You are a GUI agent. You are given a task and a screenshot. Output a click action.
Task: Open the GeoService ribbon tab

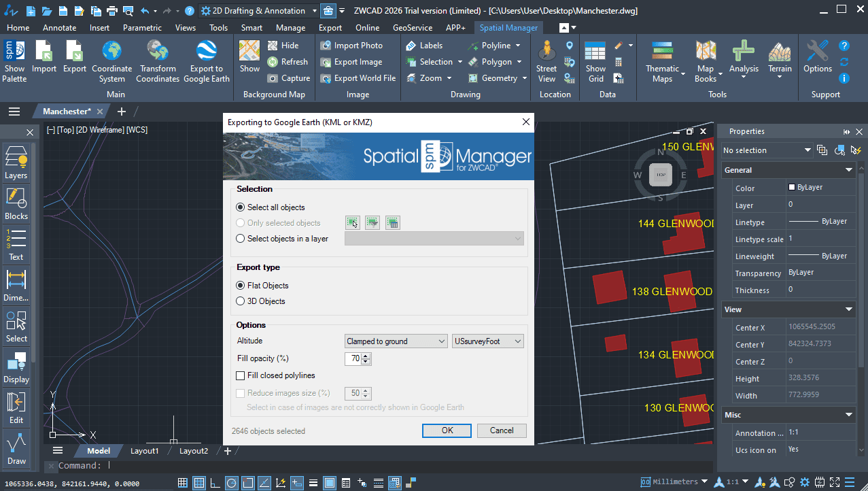coord(413,28)
